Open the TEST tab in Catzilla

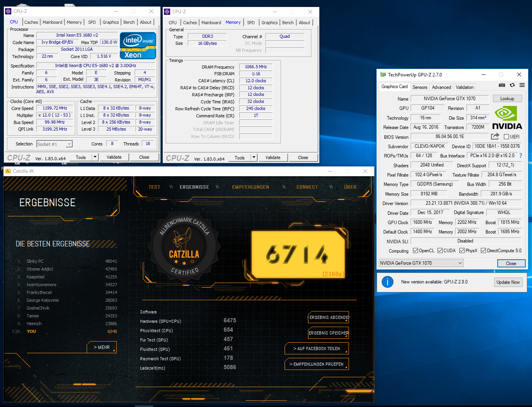155,187
